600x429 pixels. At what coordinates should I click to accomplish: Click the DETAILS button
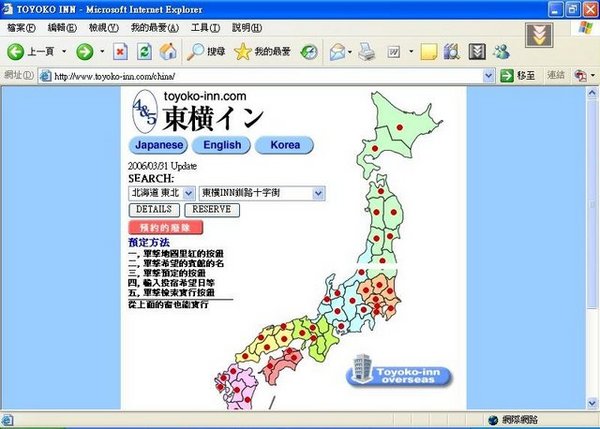(154, 210)
